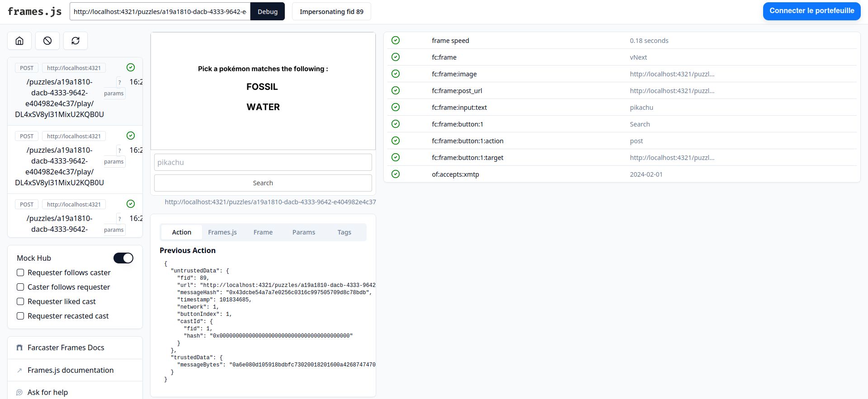This screenshot has width=868, height=399.
Task: Open the Tags tab
Action: 344,232
